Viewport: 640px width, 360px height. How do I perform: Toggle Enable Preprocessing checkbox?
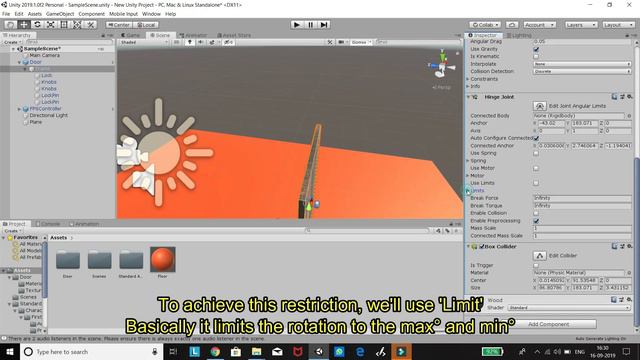[536, 221]
